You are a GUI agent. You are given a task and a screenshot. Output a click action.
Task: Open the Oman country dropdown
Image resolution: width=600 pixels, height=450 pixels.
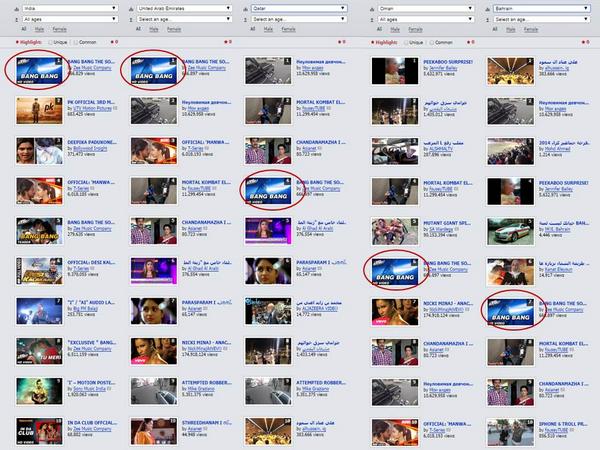tap(426, 8)
